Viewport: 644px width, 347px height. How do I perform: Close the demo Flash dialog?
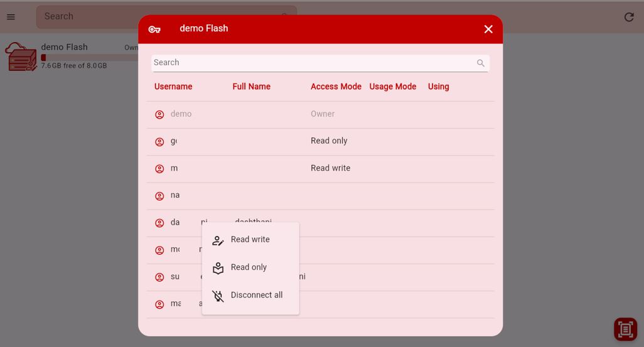488,29
